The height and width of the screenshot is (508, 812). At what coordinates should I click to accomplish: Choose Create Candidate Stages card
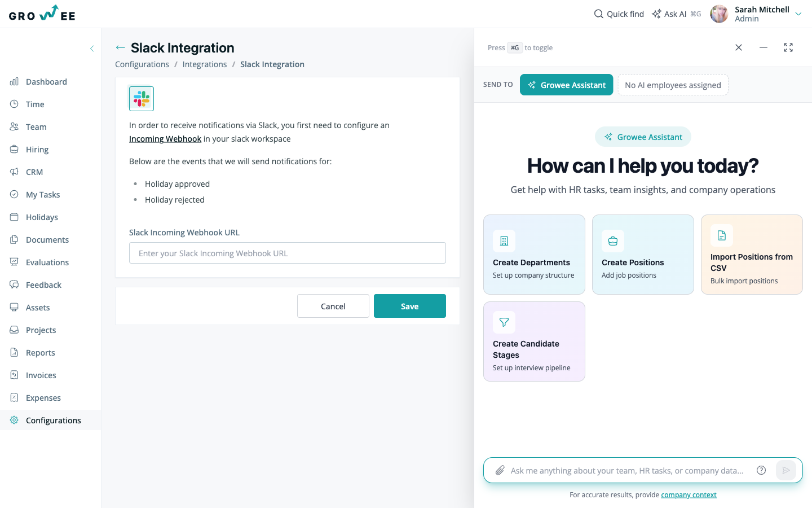534,341
